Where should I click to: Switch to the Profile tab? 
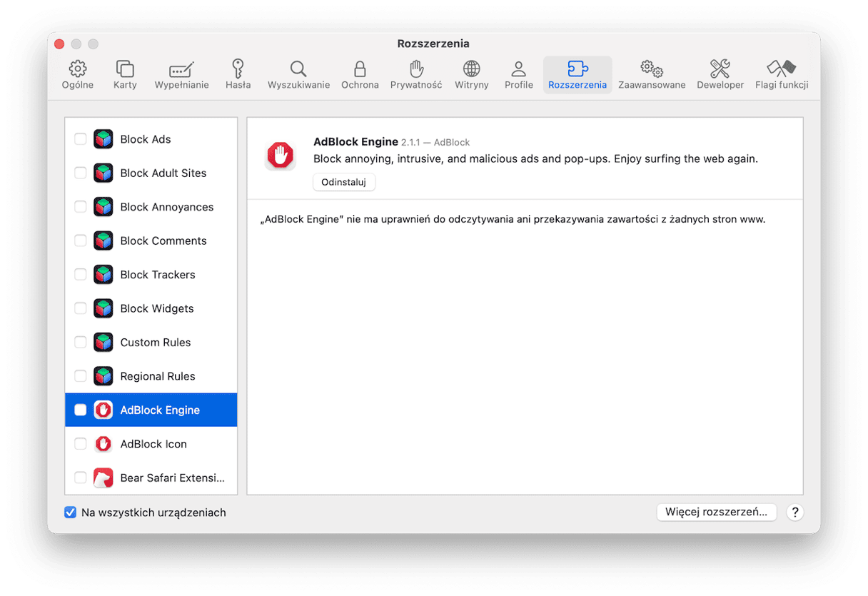tap(518, 75)
